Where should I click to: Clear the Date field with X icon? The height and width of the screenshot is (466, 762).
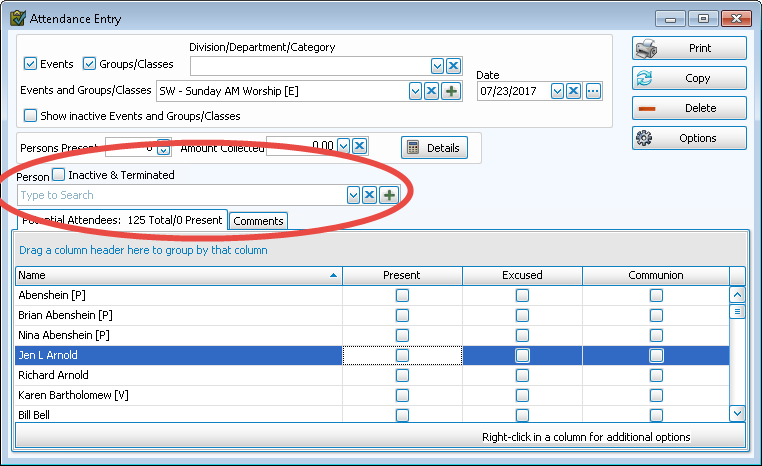[574, 92]
